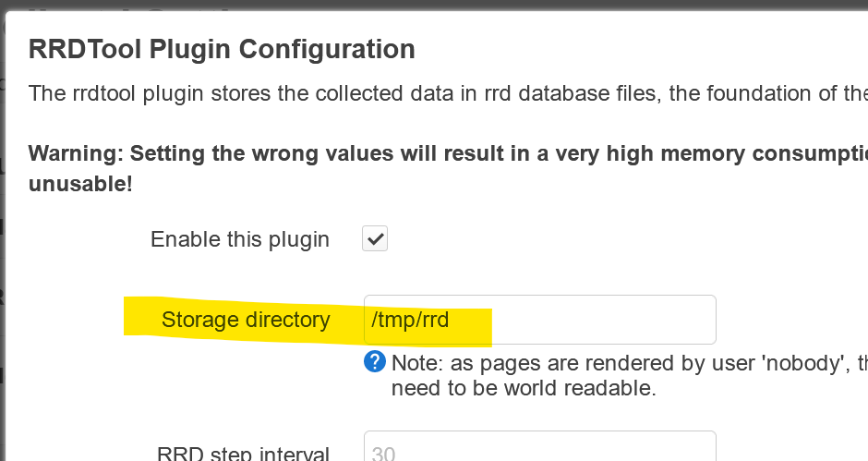Click the word unusable! in the warning

[80, 184]
